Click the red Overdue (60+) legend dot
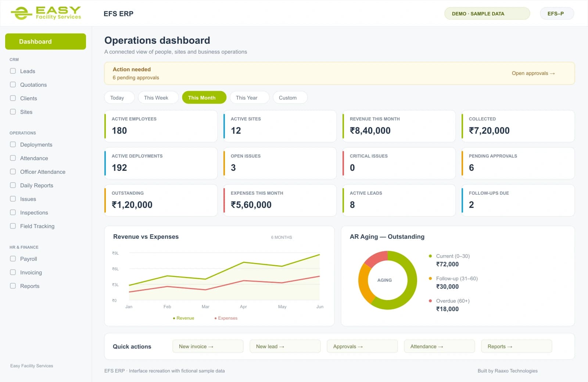The image size is (588, 382). coord(430,301)
